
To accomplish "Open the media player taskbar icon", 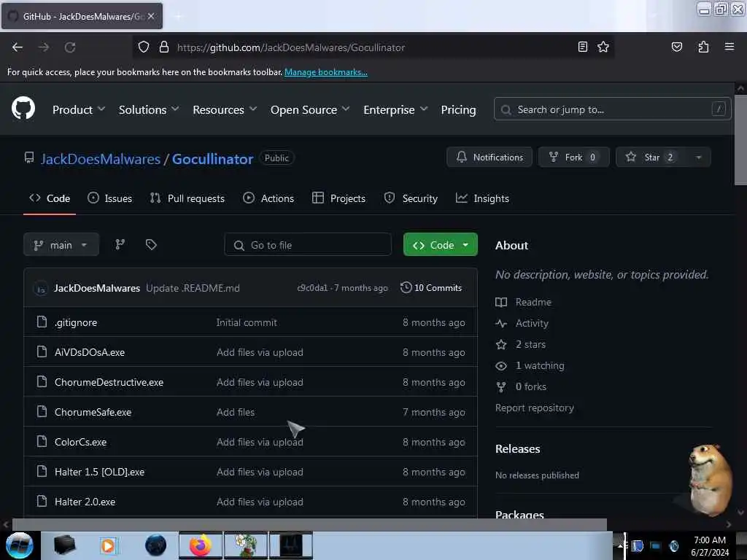I will [108, 545].
